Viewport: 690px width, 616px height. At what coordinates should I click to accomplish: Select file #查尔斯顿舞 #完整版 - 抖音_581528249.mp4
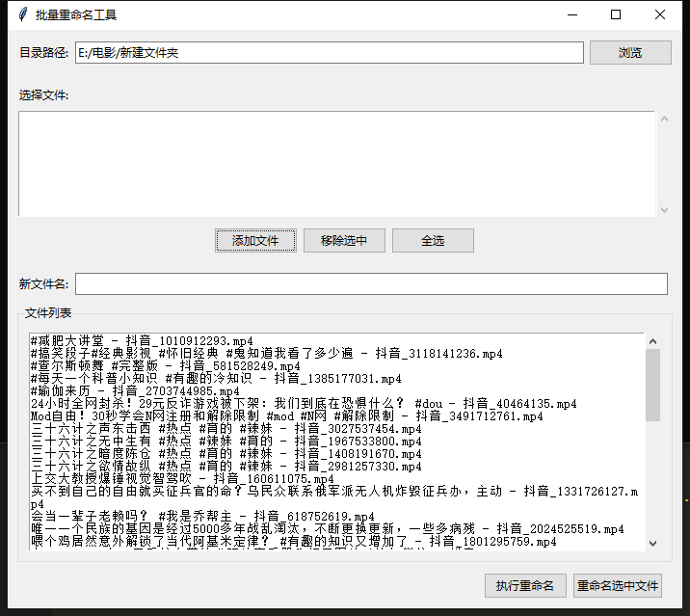point(165,366)
